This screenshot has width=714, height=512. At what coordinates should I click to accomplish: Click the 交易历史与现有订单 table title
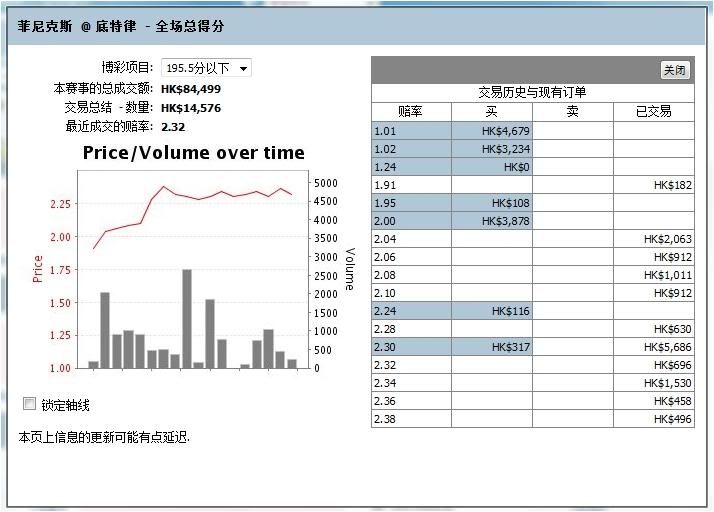[532, 93]
